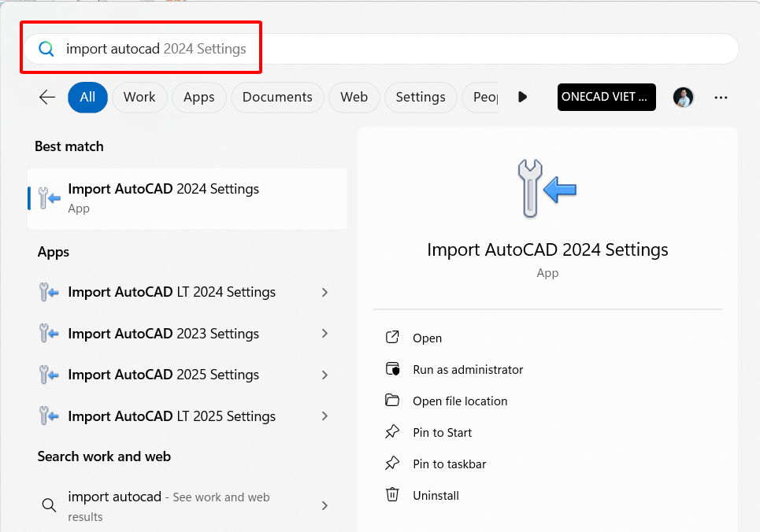Choose Pin to Start
760x532 pixels.
coord(442,433)
